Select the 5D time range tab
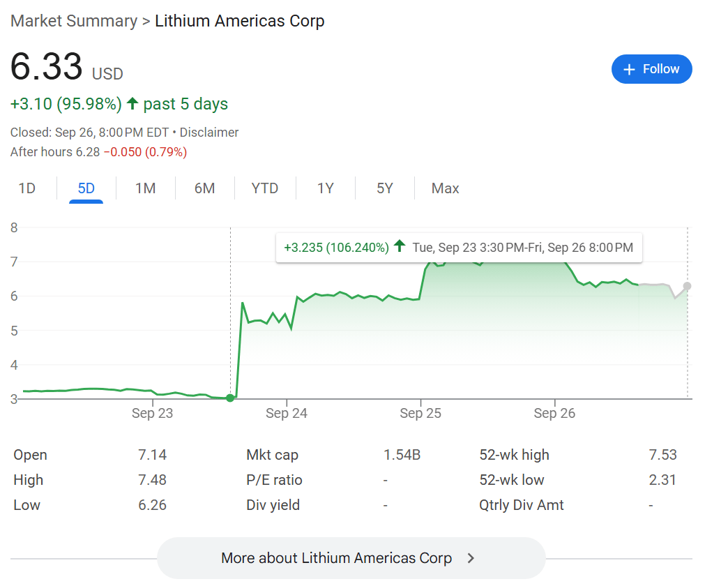 pos(86,188)
